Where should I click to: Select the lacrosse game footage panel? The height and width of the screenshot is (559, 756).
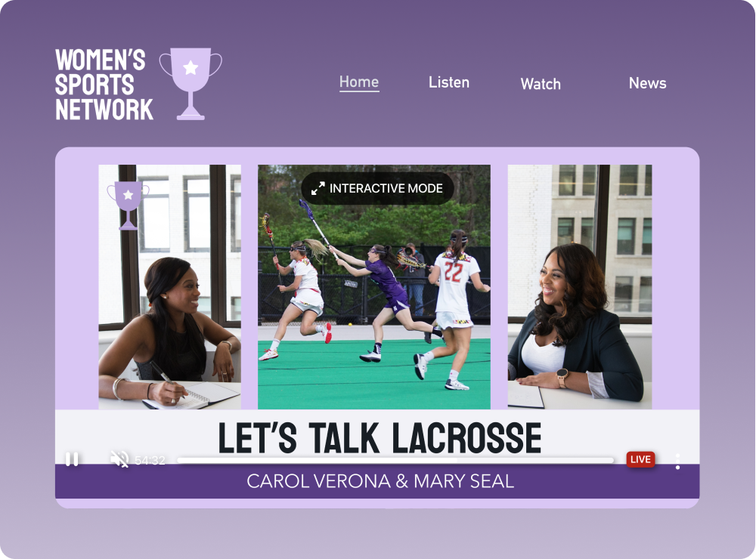(373, 302)
